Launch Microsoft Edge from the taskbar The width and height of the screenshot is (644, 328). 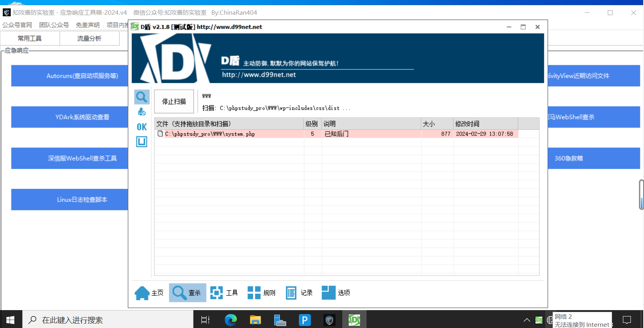[230, 320]
